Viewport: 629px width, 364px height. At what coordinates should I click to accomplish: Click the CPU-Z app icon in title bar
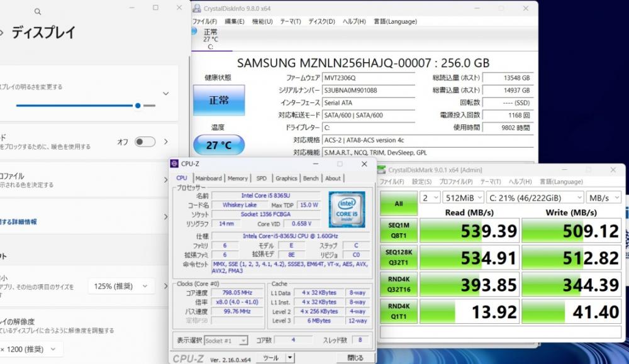(174, 163)
